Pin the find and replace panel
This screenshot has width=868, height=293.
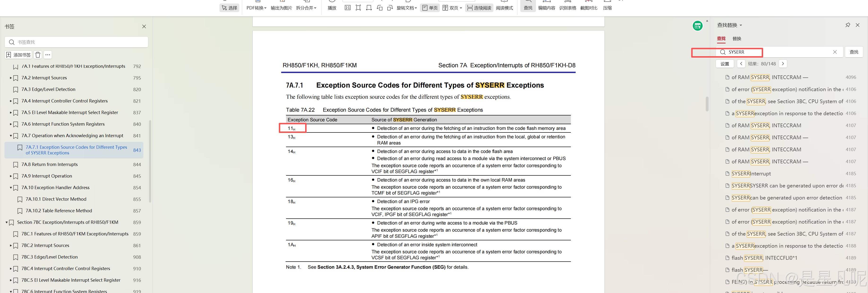(x=847, y=25)
